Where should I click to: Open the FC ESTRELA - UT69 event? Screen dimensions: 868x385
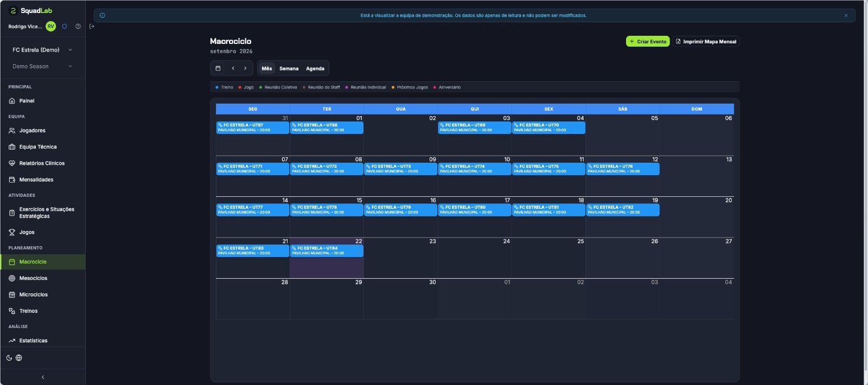[475, 127]
